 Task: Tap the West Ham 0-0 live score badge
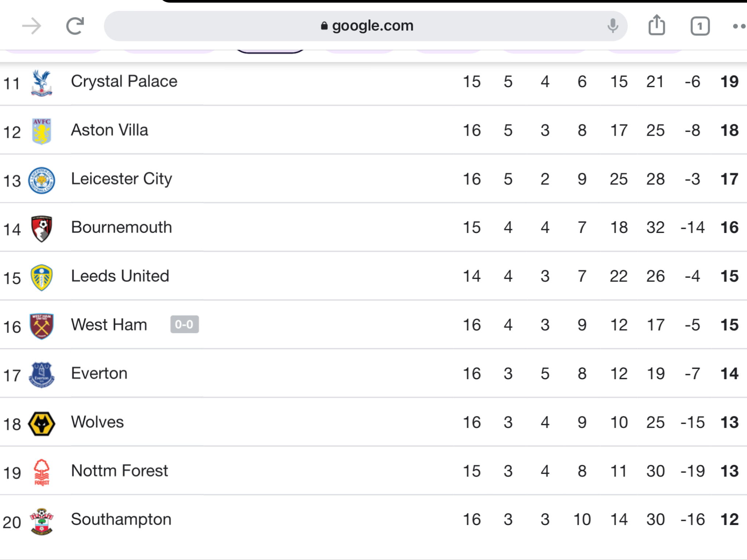point(185,324)
